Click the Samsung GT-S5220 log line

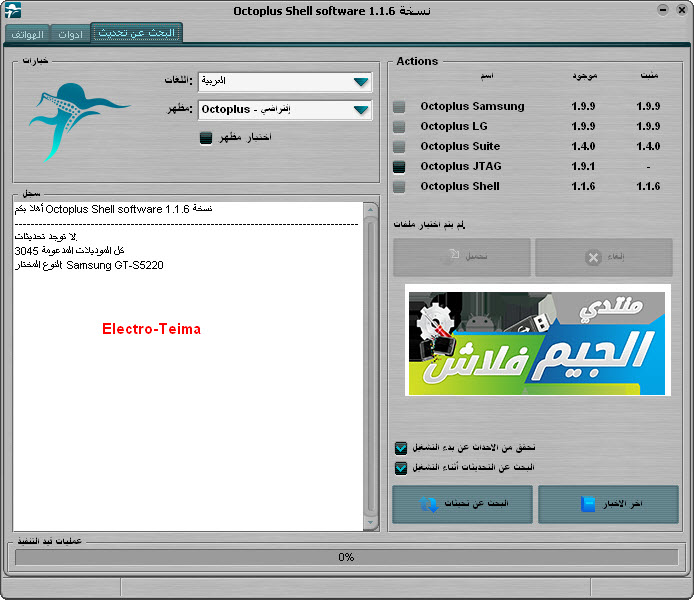point(89,265)
